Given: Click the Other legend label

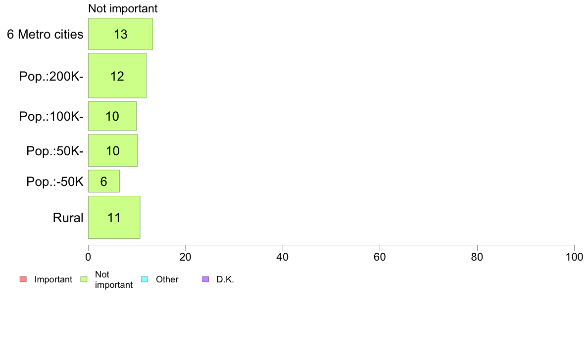Looking at the screenshot, I should point(167,279).
